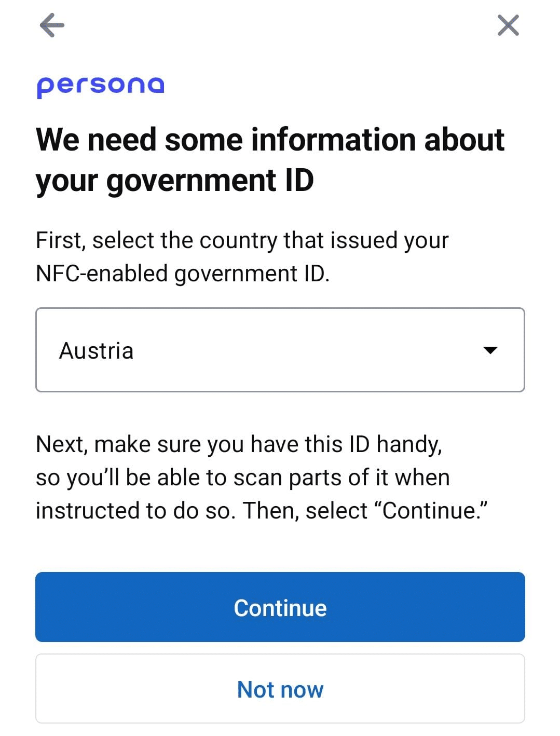
Task: Go back using the left arrow
Action: tap(52, 25)
